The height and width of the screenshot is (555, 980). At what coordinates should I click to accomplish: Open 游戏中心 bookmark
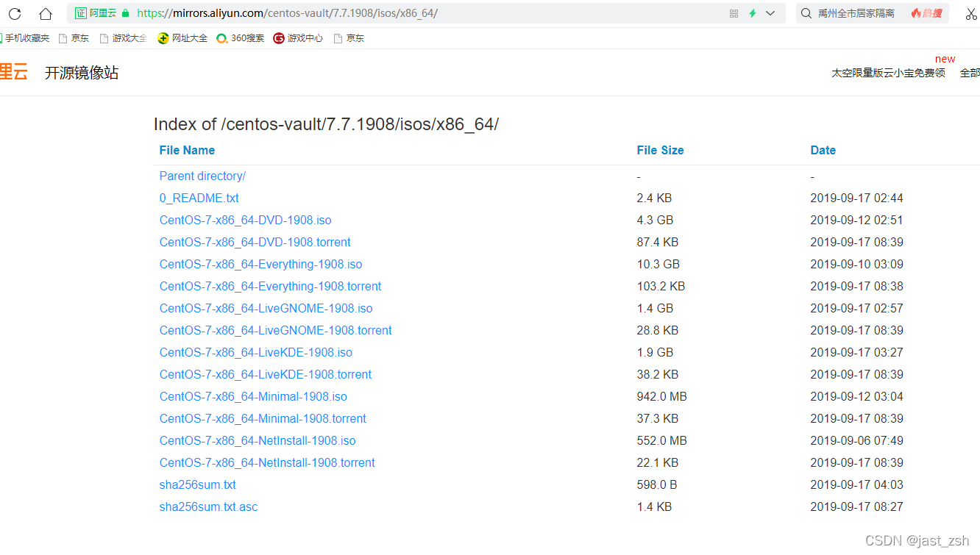(x=298, y=38)
